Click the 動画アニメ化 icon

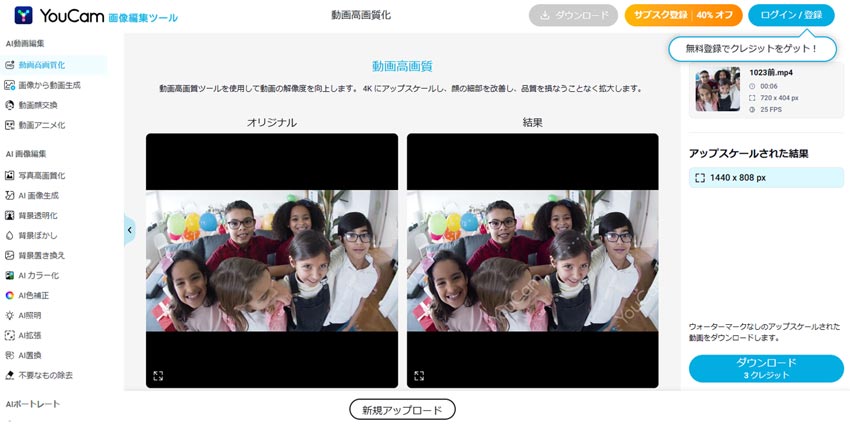[9, 125]
